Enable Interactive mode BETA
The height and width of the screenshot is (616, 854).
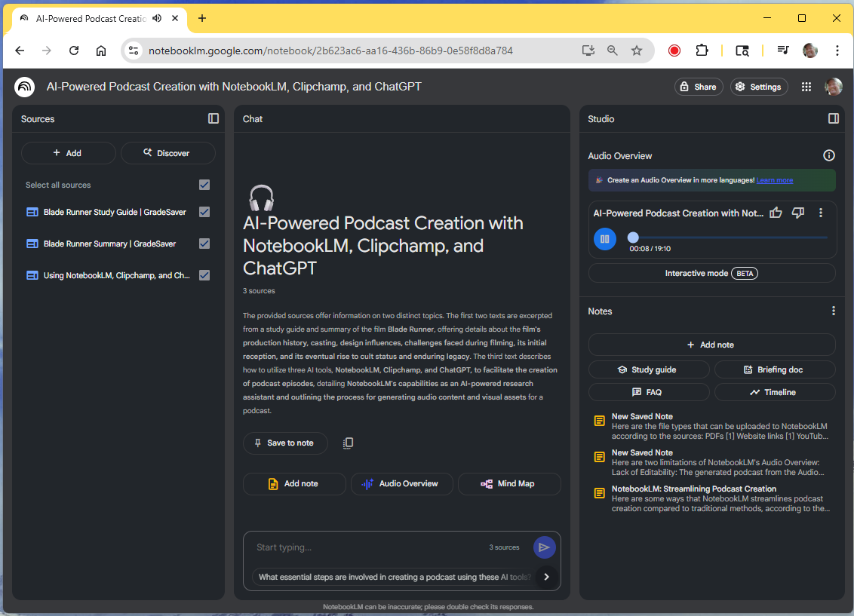coord(711,273)
